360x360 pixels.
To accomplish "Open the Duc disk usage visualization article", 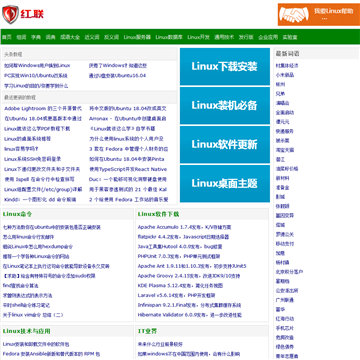I will (x=128, y=179).
